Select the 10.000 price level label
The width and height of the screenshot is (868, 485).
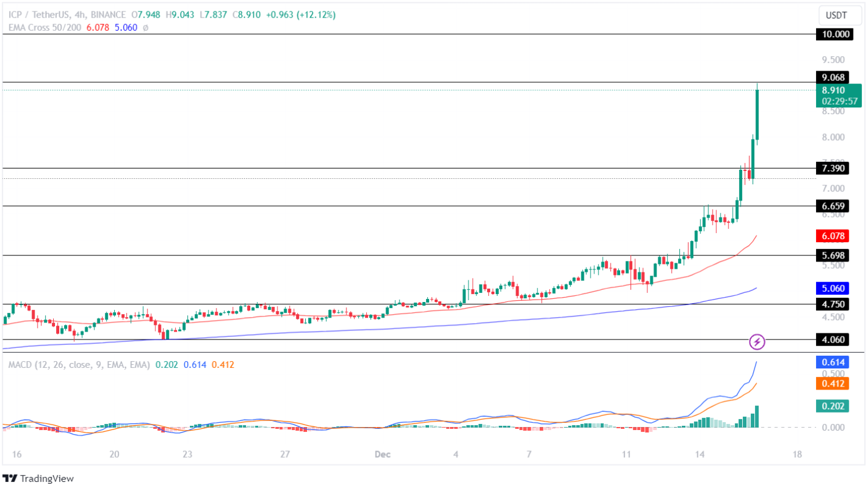834,34
